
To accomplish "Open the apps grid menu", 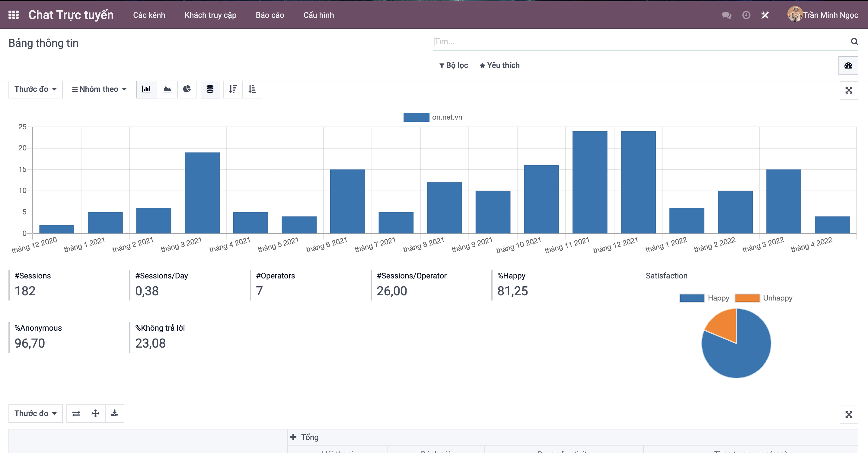I will coord(14,15).
